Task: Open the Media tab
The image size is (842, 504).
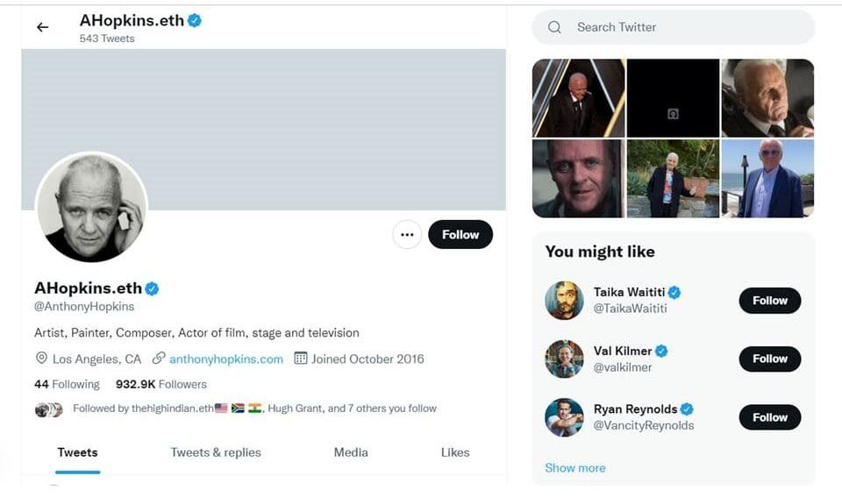Action: pyautogui.click(x=351, y=452)
